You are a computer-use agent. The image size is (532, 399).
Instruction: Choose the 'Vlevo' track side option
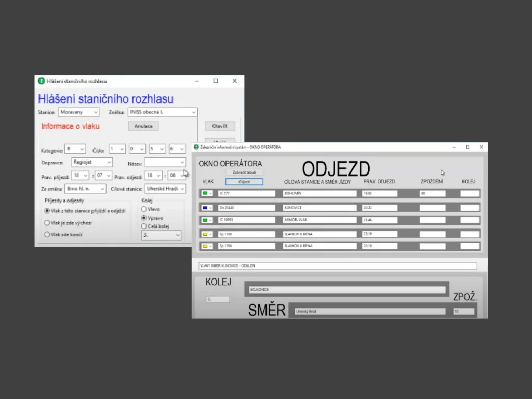pyautogui.click(x=144, y=209)
